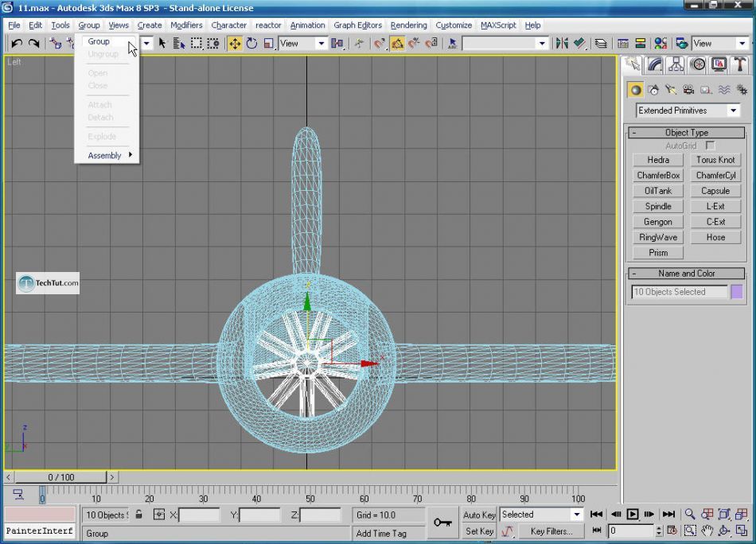Toggle Set Key mode
The width and height of the screenshot is (756, 544).
(479, 531)
